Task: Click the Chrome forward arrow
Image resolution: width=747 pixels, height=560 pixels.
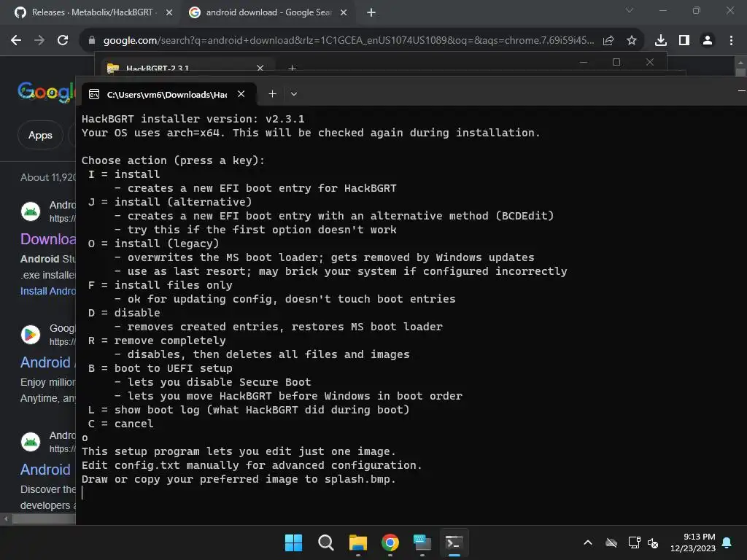Action: click(x=39, y=41)
